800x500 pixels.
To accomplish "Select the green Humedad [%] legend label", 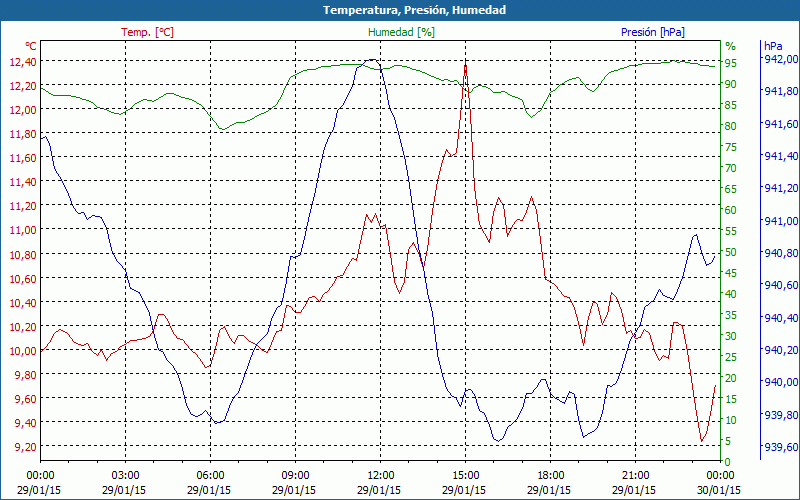I will click(x=402, y=32).
